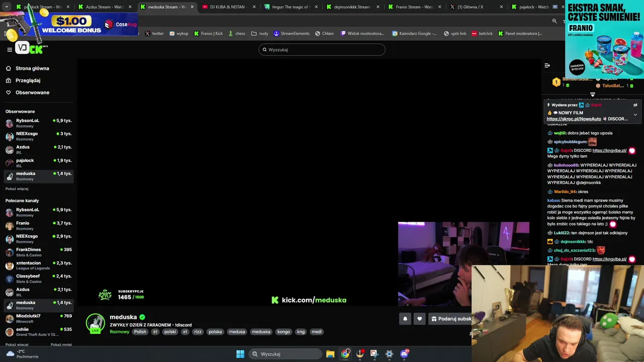This screenshot has width=644, height=362.
Task: Open RybsonLoL in the Obserwowane list
Action: (38, 123)
